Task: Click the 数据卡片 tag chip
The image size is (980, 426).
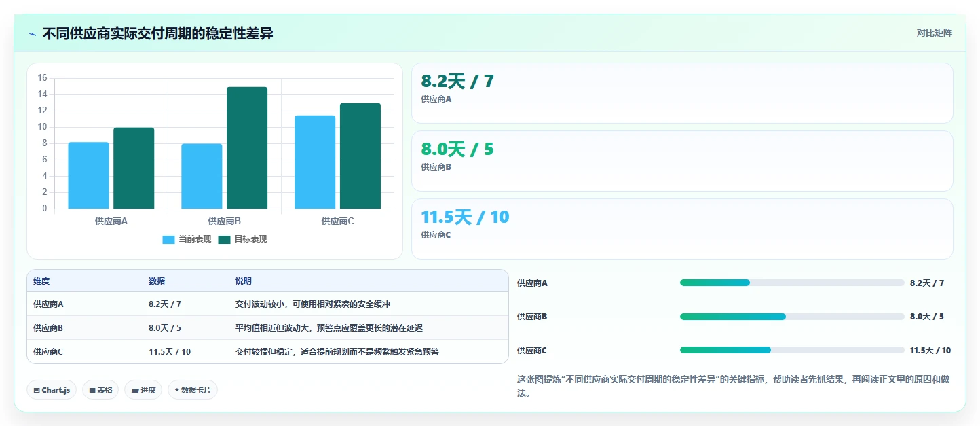Action: coord(193,390)
